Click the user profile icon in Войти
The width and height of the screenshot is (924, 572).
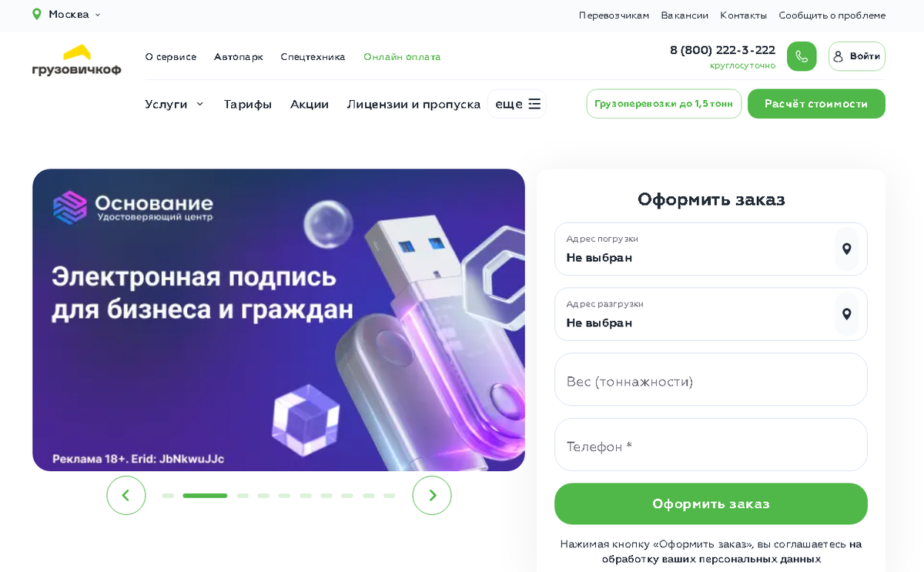click(x=839, y=56)
